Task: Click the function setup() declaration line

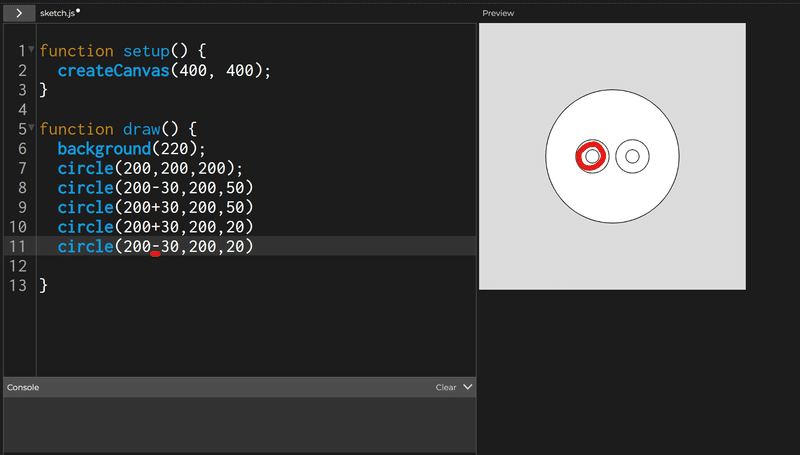Action: [x=122, y=51]
